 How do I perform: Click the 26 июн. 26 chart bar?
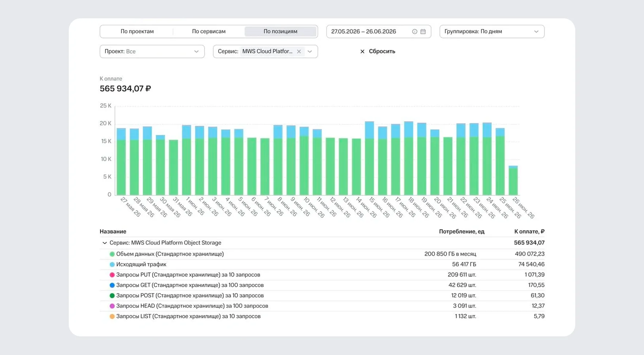(x=513, y=180)
